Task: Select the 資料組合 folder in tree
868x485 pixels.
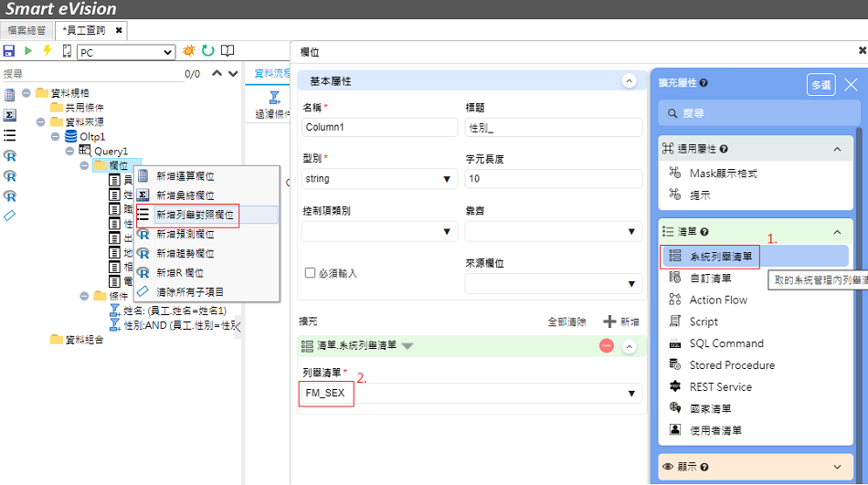Action: (x=77, y=340)
